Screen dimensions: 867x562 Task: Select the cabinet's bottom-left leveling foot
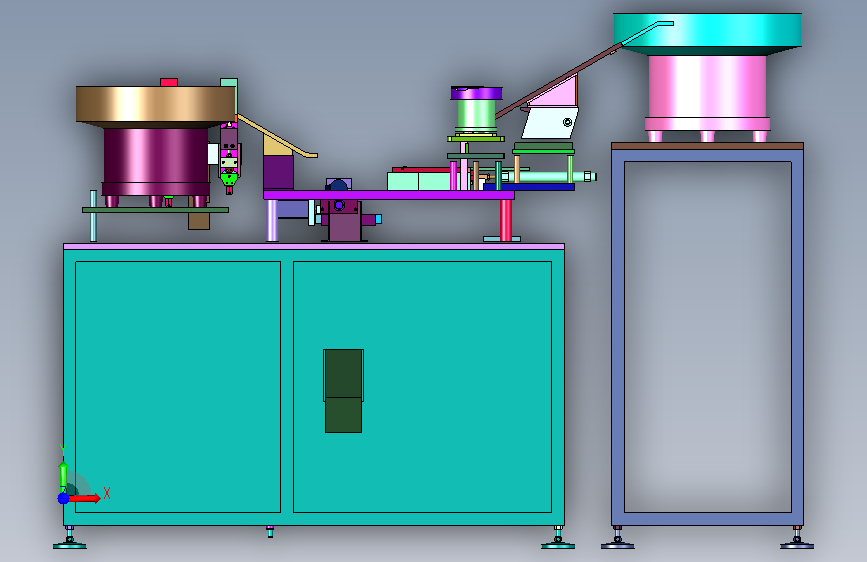(70, 540)
